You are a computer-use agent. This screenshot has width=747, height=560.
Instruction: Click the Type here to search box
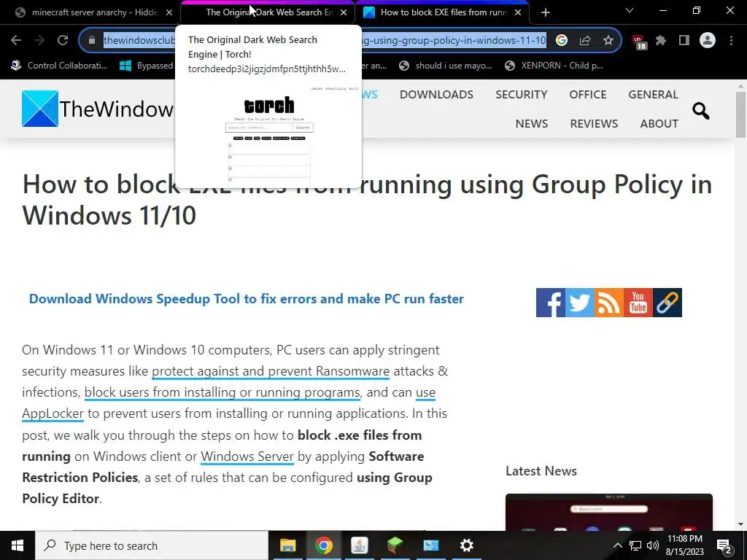pos(152,545)
